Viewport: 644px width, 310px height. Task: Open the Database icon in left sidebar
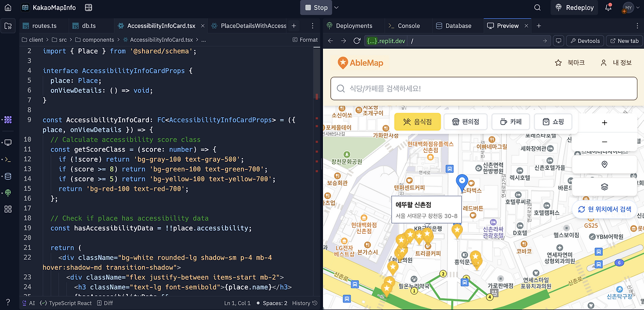tap(8, 176)
